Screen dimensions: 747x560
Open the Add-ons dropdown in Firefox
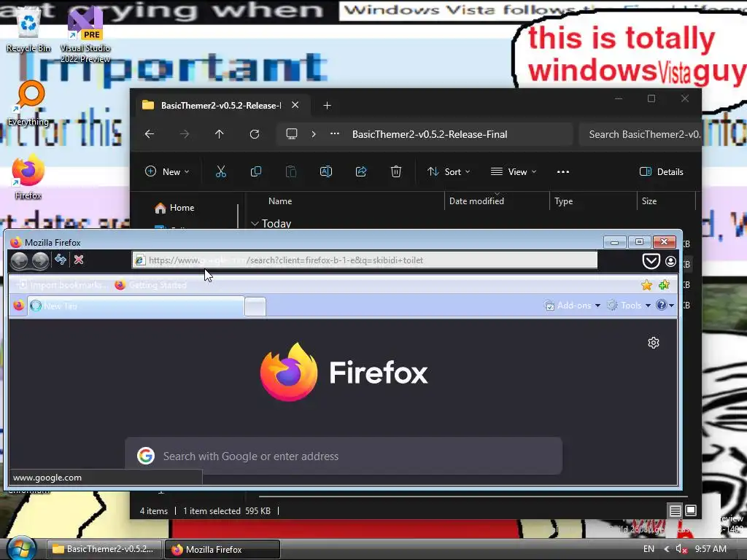coord(572,306)
